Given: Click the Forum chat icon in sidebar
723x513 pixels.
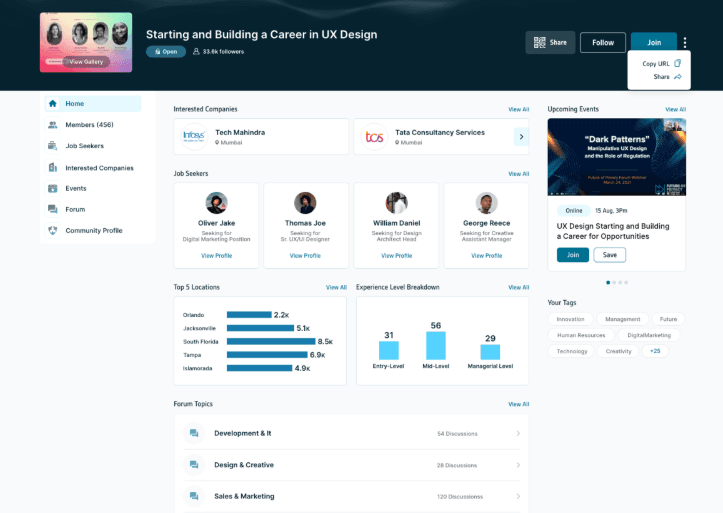Looking at the screenshot, I should (53, 209).
